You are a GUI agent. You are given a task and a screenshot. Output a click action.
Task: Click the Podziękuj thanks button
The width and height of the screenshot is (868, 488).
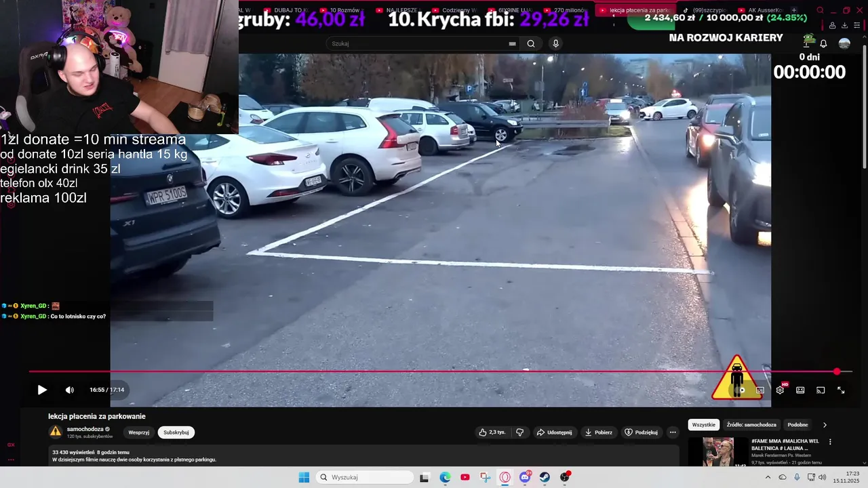click(x=641, y=432)
